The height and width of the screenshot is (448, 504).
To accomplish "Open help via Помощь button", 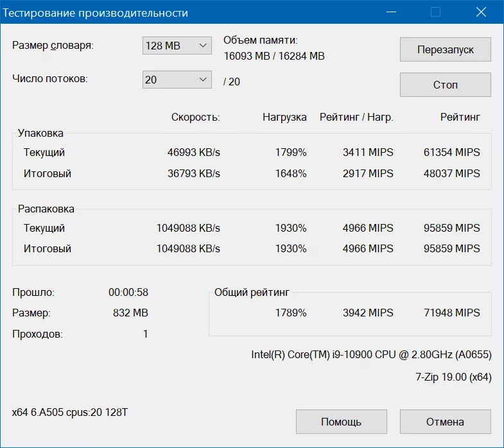I will [342, 422].
